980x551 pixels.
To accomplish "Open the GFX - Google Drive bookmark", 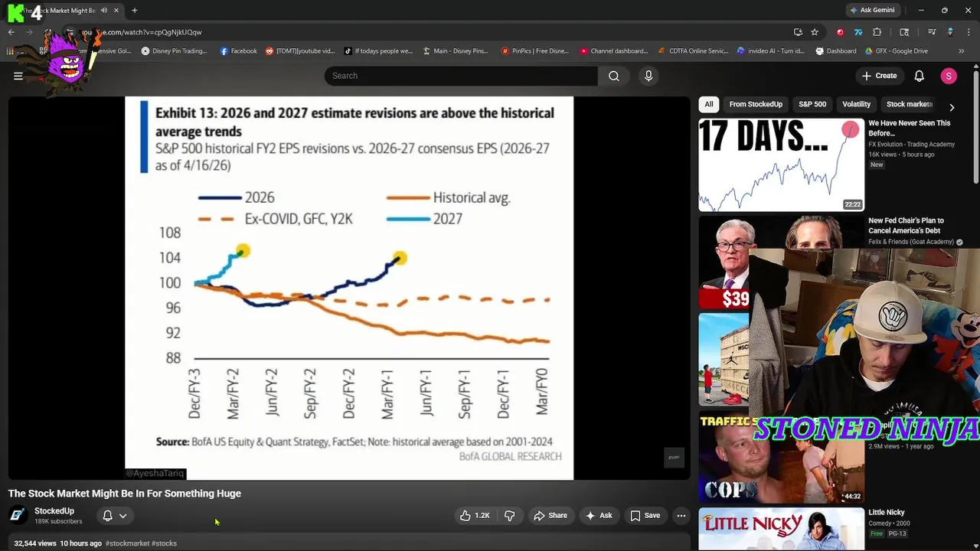I will pyautogui.click(x=896, y=51).
